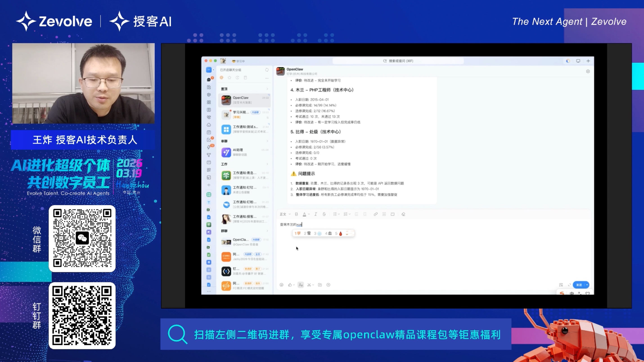Open the to-do checkmark icon with badge 7
The height and width of the screenshot is (362, 644).
coord(209,140)
